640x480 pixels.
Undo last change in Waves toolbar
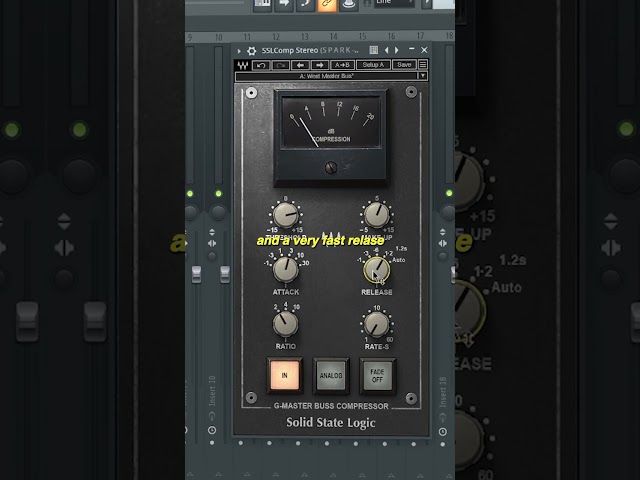[261, 65]
